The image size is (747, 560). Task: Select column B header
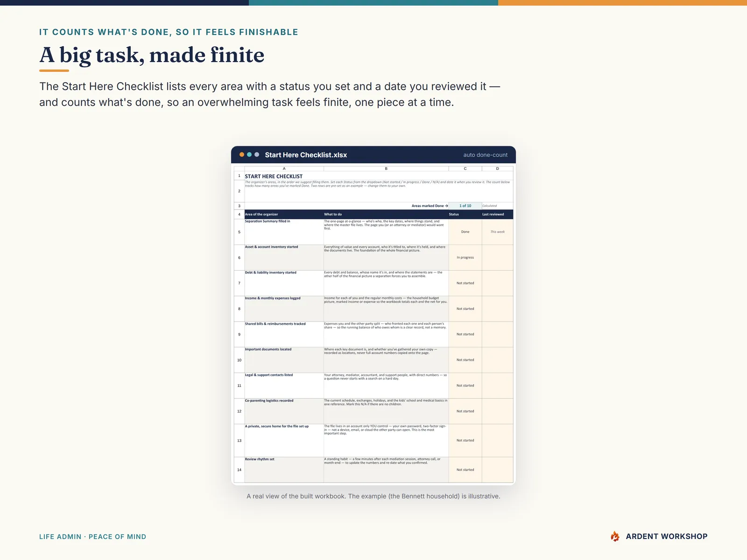coord(386,168)
